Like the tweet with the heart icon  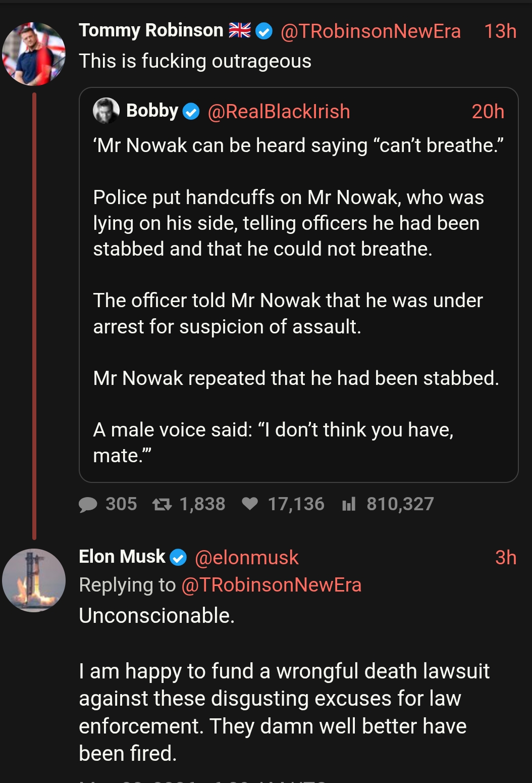pyautogui.click(x=250, y=504)
